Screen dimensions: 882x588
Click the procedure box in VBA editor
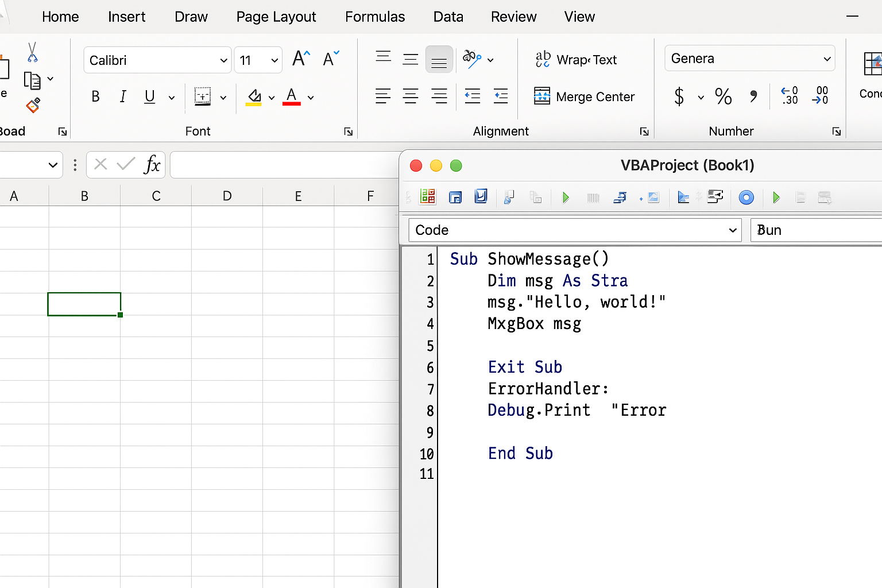point(816,230)
